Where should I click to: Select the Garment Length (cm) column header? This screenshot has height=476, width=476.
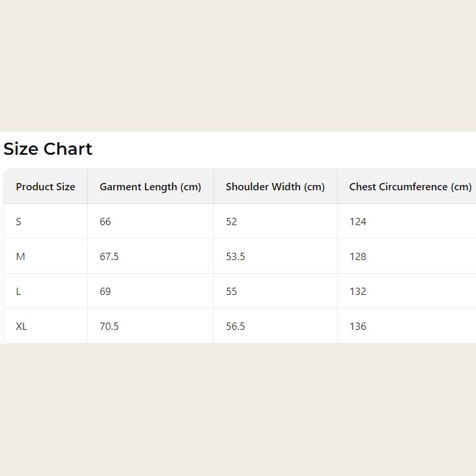[150, 187]
